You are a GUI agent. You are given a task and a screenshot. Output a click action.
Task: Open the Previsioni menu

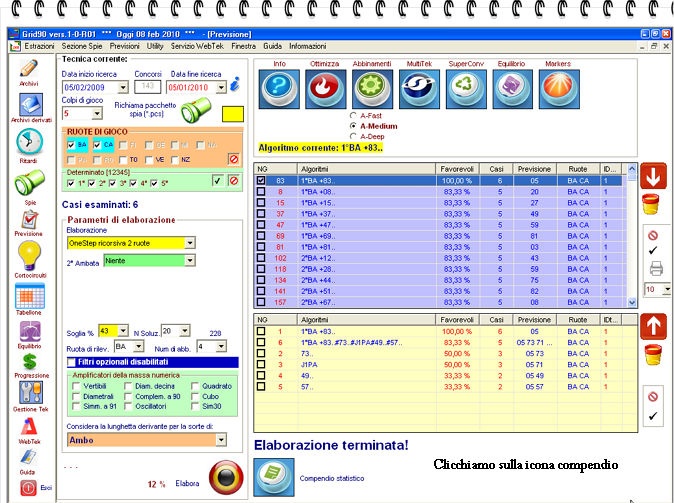(124, 46)
